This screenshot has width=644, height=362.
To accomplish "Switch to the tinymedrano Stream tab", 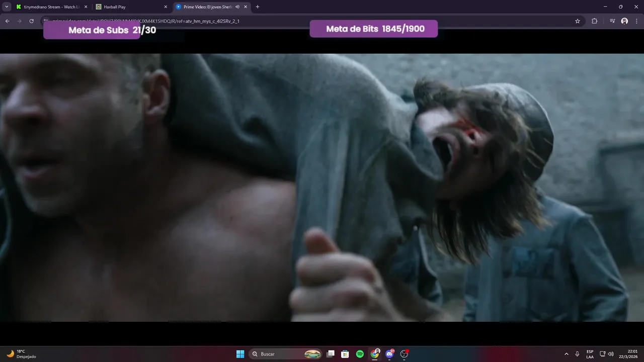I will coord(52,7).
